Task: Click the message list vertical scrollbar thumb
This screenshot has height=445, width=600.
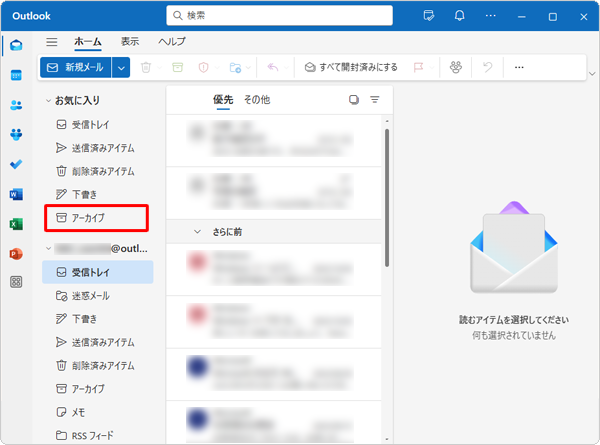Action: pyautogui.click(x=387, y=198)
